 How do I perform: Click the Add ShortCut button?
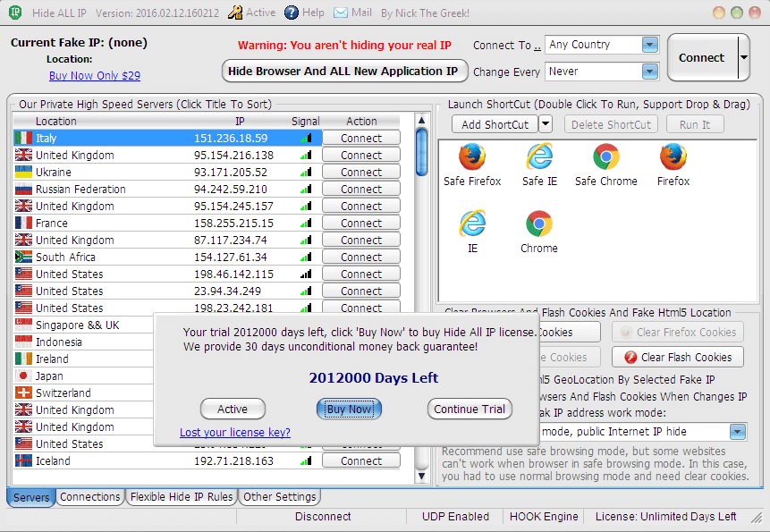point(495,124)
